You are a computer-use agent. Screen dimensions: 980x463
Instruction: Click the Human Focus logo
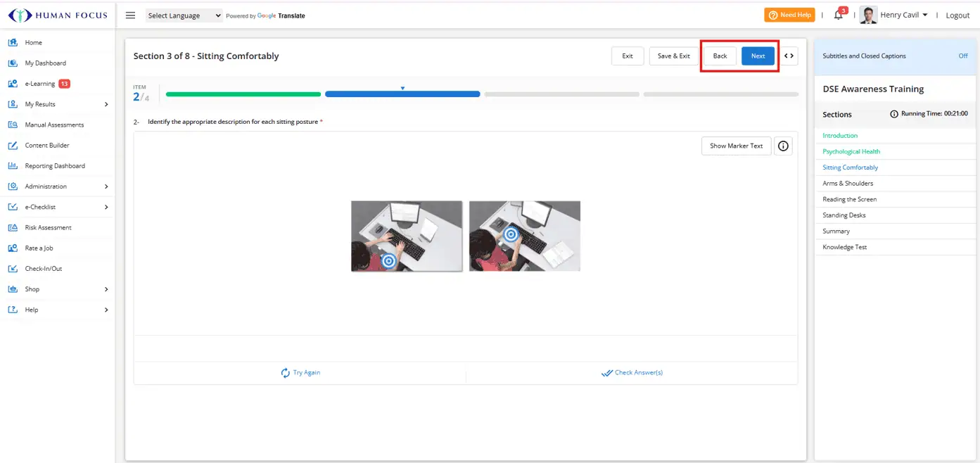[x=58, y=15]
